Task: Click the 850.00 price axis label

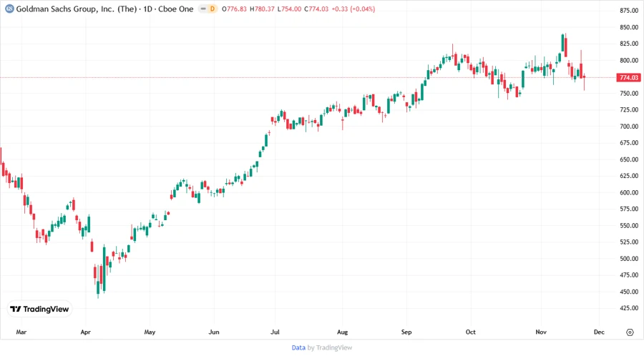Action: click(629, 27)
